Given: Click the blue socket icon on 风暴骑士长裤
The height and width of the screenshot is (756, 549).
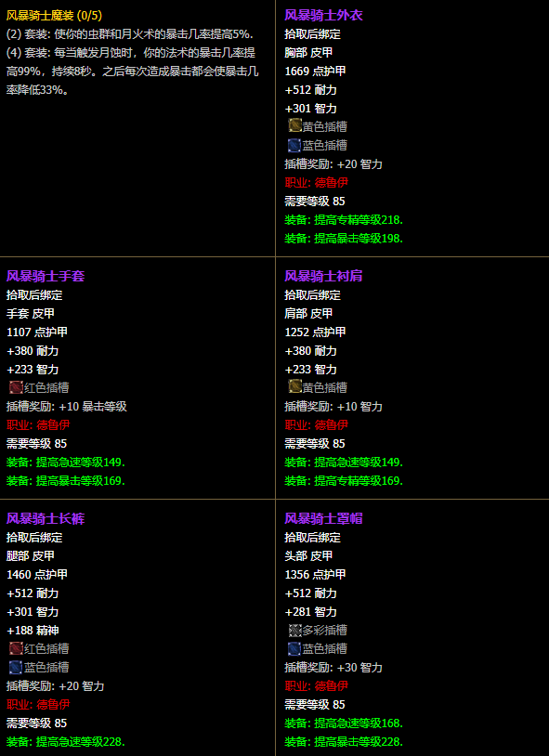Looking at the screenshot, I should (17, 667).
